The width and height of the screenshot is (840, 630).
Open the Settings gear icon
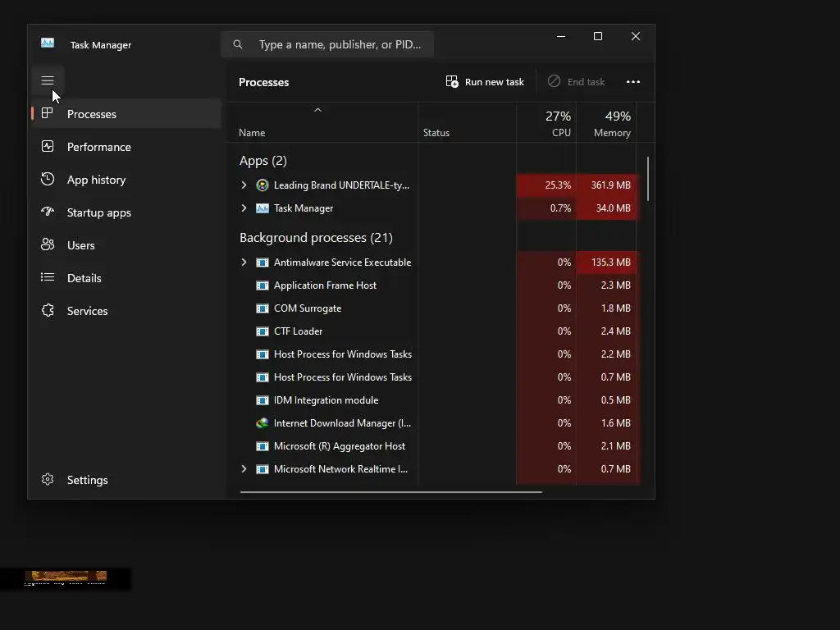click(x=47, y=479)
